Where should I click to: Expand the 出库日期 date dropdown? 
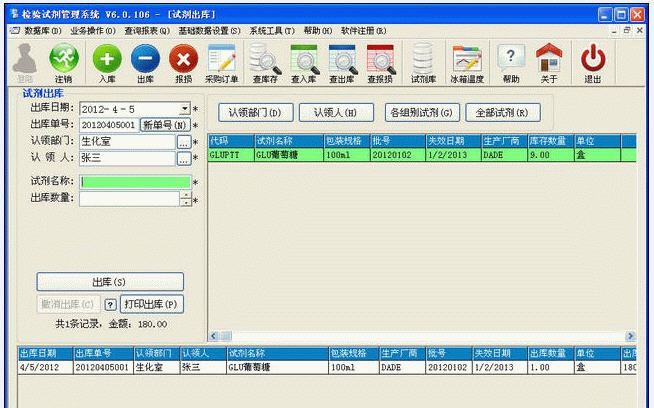pos(185,108)
